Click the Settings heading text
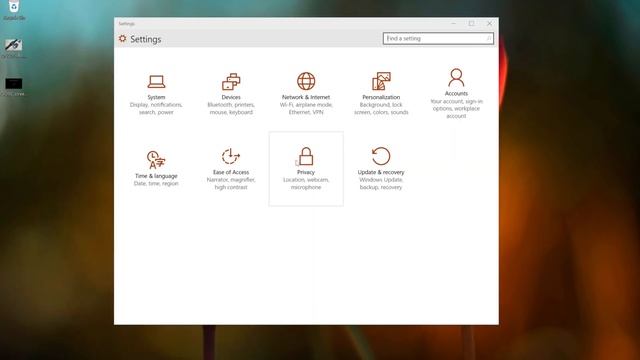Screen dimensions: 640x360 pyautogui.click(x=146, y=39)
